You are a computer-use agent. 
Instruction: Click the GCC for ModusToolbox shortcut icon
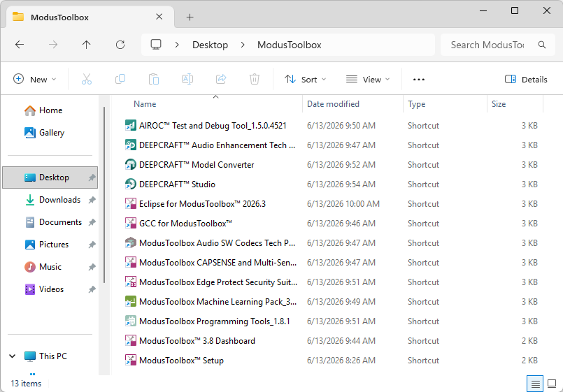pos(130,224)
